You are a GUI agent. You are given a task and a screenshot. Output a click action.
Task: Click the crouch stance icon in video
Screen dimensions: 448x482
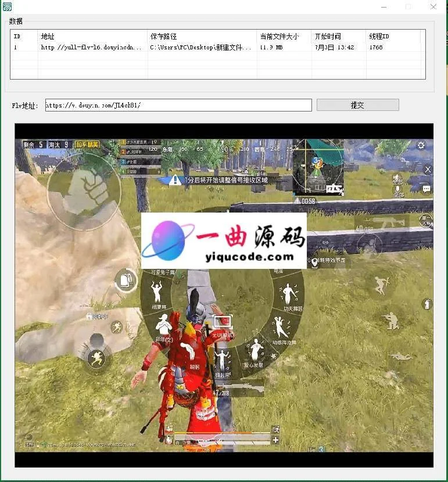[x=390, y=319]
